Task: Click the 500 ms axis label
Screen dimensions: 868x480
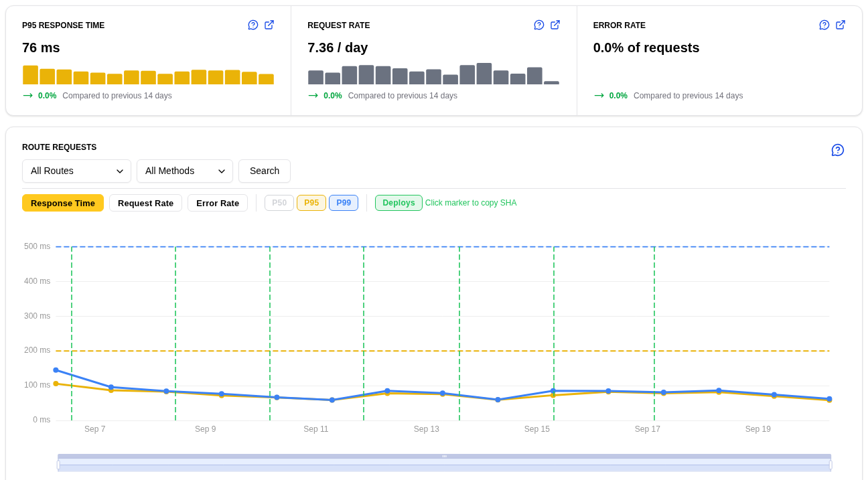Action: coord(37,246)
